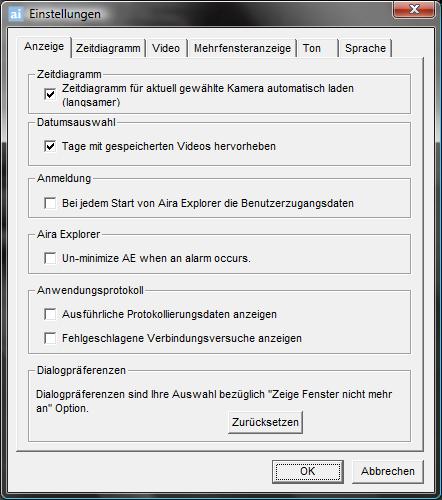Click the Zurücksetzen button
The width and height of the screenshot is (442, 500).
tap(265, 422)
